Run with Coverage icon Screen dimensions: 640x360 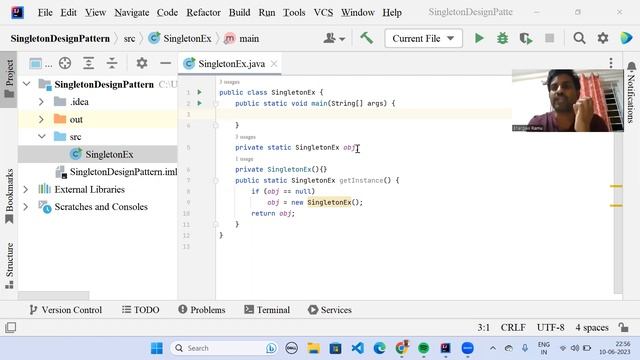526,38
